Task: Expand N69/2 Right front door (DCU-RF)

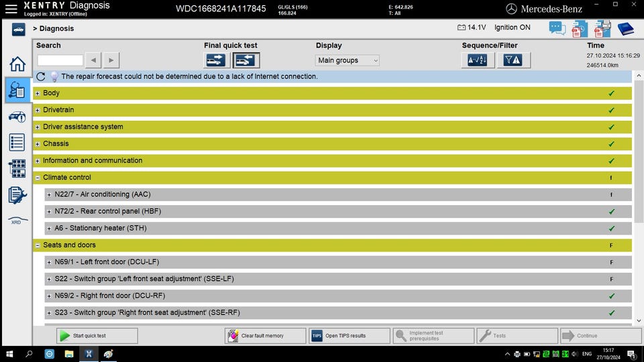Action: click(49, 296)
